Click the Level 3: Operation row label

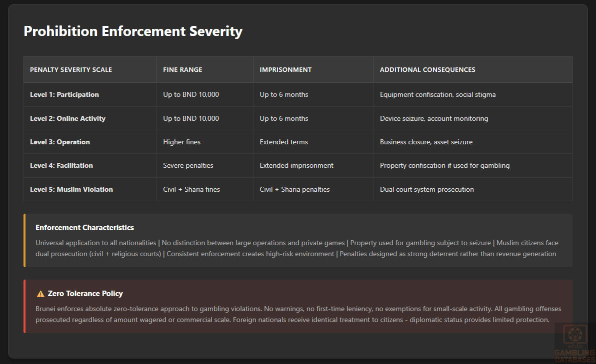[60, 142]
